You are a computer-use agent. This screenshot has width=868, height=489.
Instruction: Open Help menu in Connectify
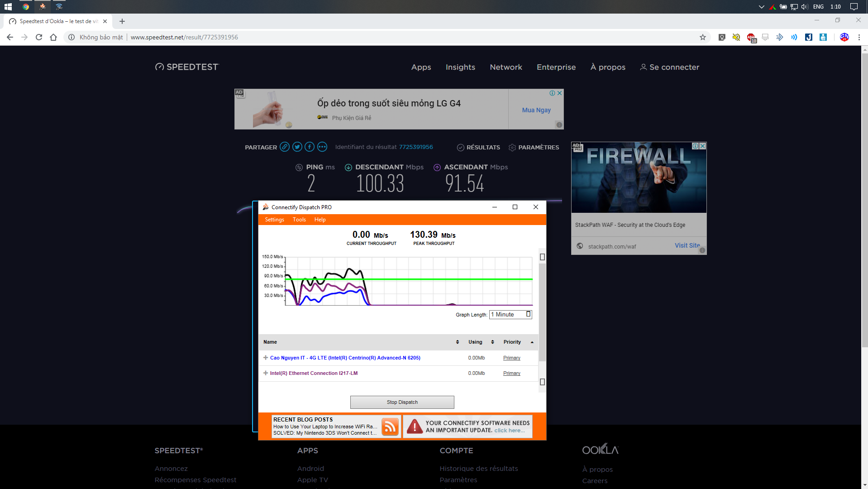point(320,220)
